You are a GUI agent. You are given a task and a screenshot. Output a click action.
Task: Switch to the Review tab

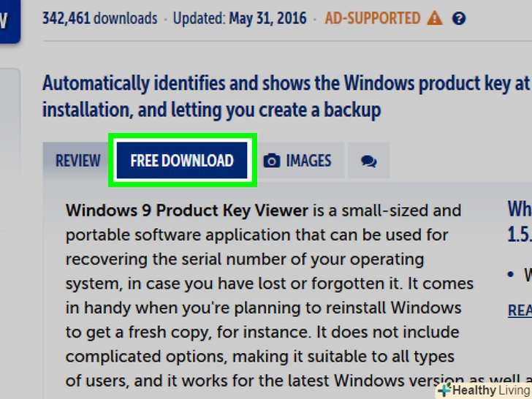pos(78,161)
